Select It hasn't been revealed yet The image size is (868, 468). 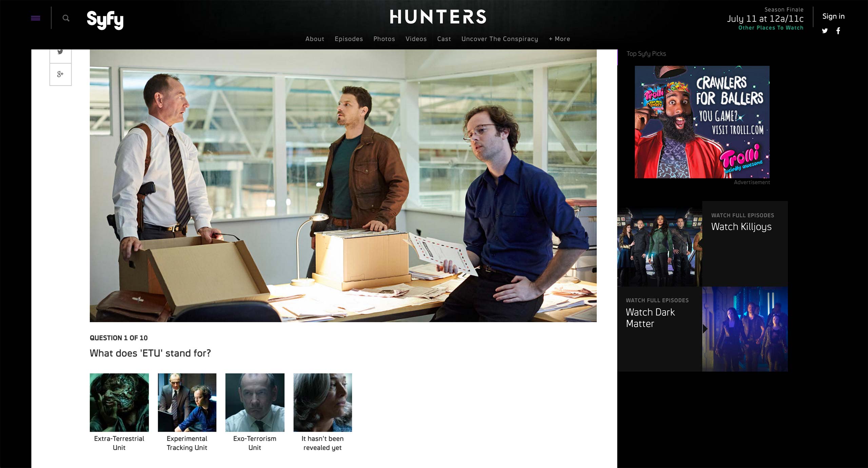(322, 403)
